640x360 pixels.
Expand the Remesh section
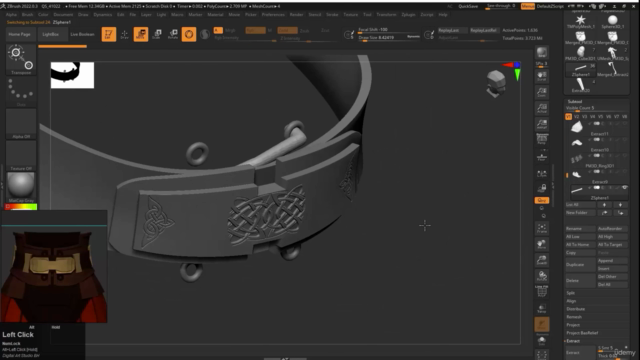574,317
